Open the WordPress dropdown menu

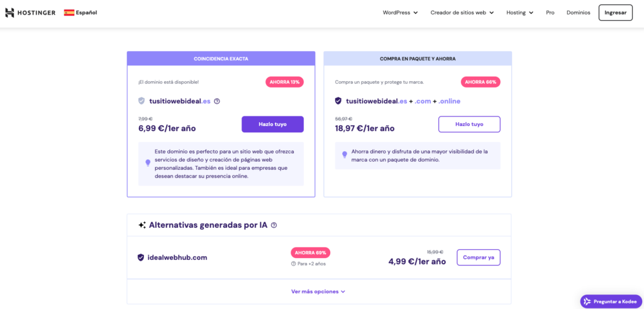tap(400, 13)
